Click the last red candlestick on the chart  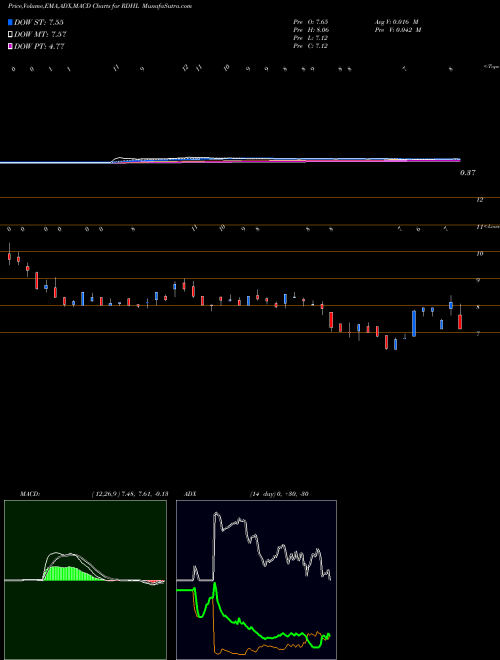coord(460,322)
